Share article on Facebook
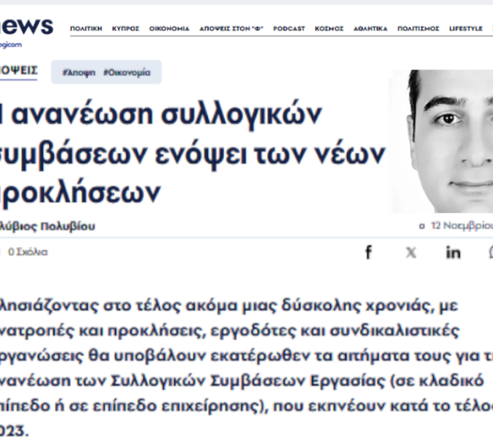Viewport: 493px width, 448px height. click(368, 252)
